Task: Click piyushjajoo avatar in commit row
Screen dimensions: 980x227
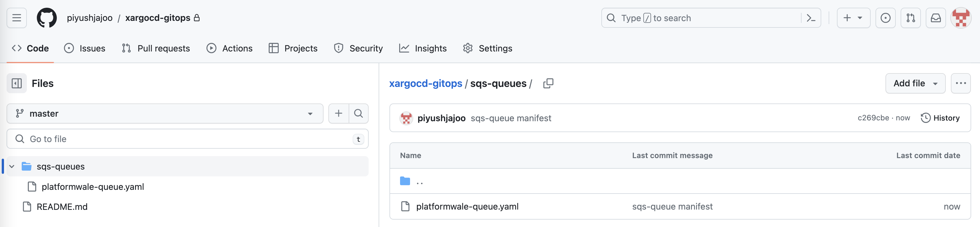Action: click(x=406, y=118)
